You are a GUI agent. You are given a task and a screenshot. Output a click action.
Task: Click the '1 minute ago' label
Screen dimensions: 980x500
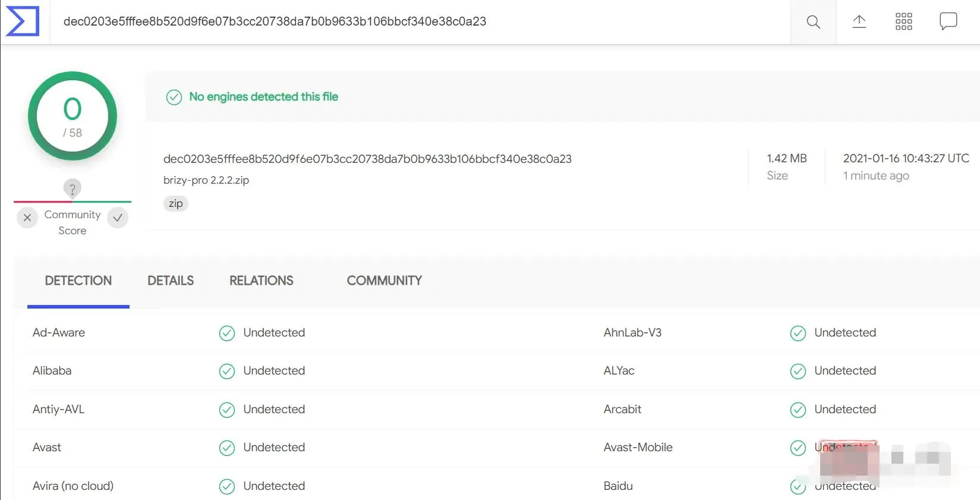coord(876,175)
